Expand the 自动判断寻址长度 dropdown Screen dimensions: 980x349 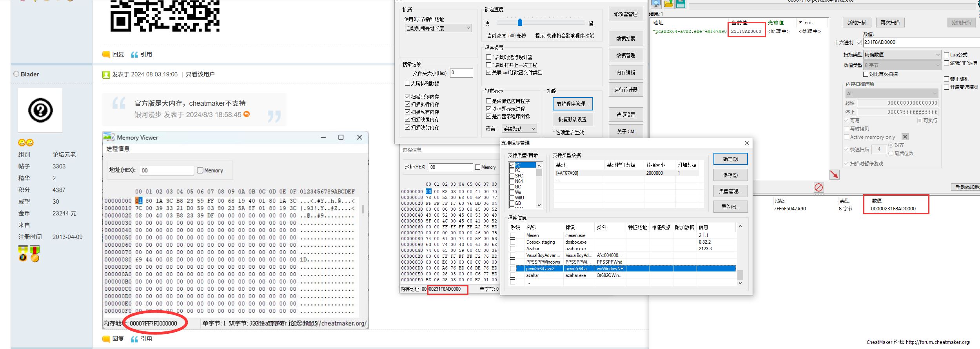[438, 28]
